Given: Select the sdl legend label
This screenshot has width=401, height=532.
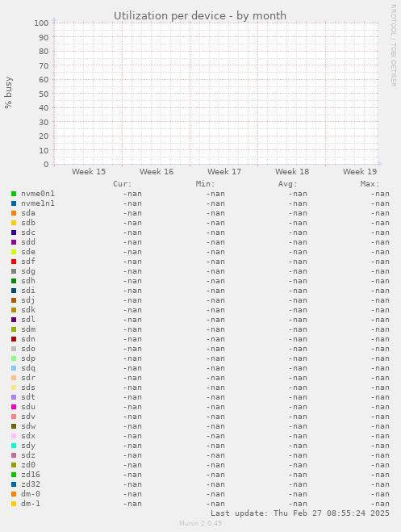Looking at the screenshot, I should (x=28, y=320).
